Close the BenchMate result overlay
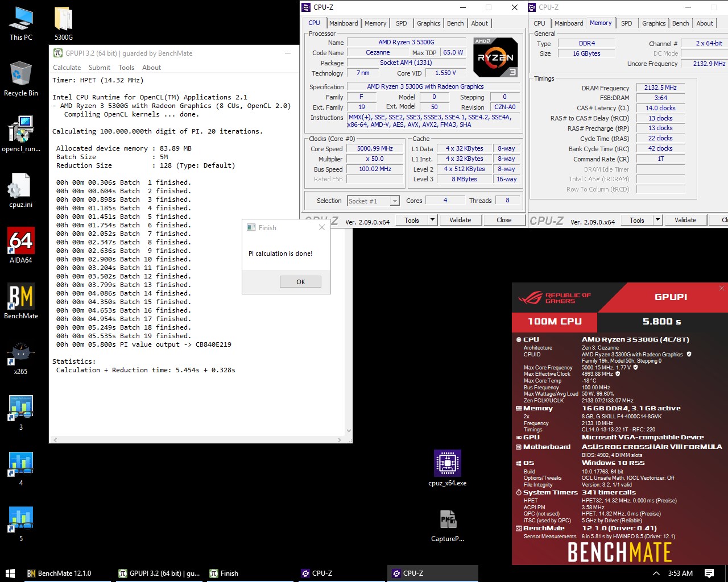The width and height of the screenshot is (728, 582). point(722,288)
